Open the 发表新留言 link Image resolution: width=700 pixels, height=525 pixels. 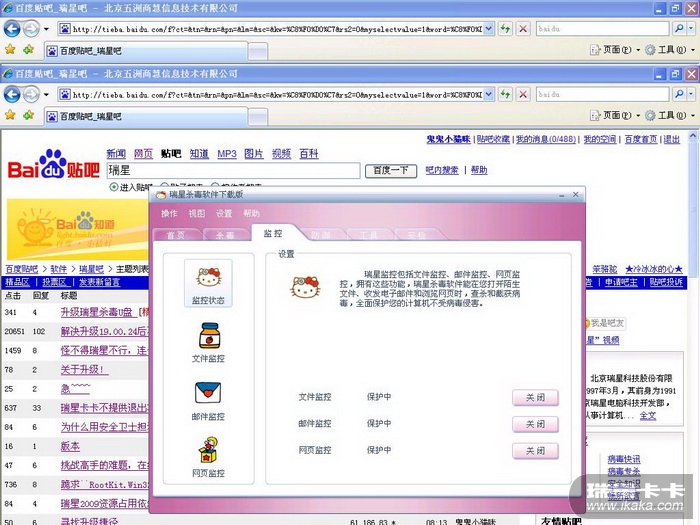coord(99,282)
